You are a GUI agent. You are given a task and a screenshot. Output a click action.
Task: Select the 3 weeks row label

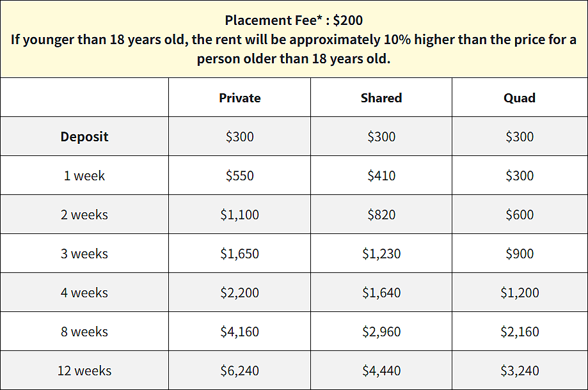[x=84, y=254]
